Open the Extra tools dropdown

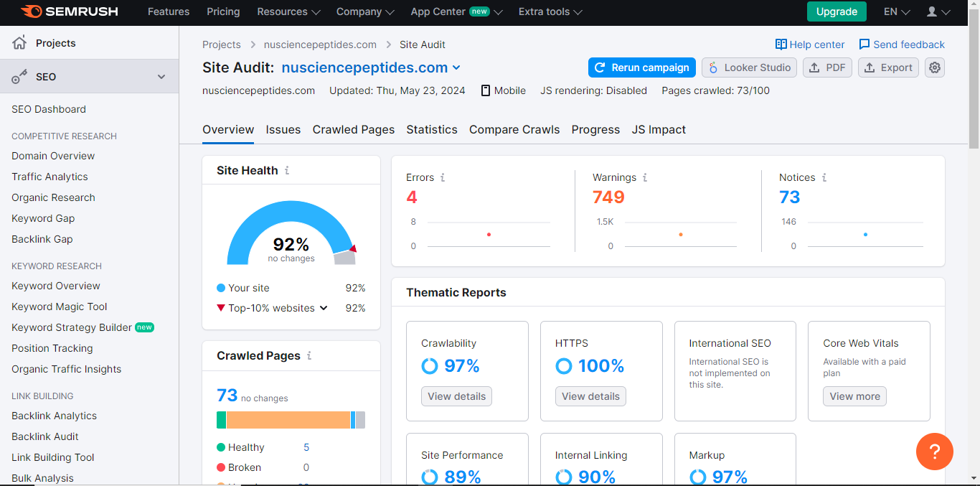point(550,11)
